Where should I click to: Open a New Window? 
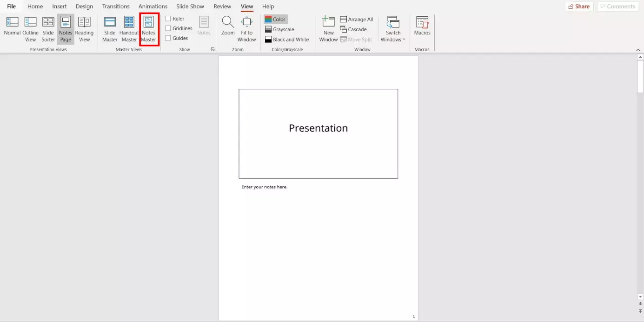pos(328,29)
